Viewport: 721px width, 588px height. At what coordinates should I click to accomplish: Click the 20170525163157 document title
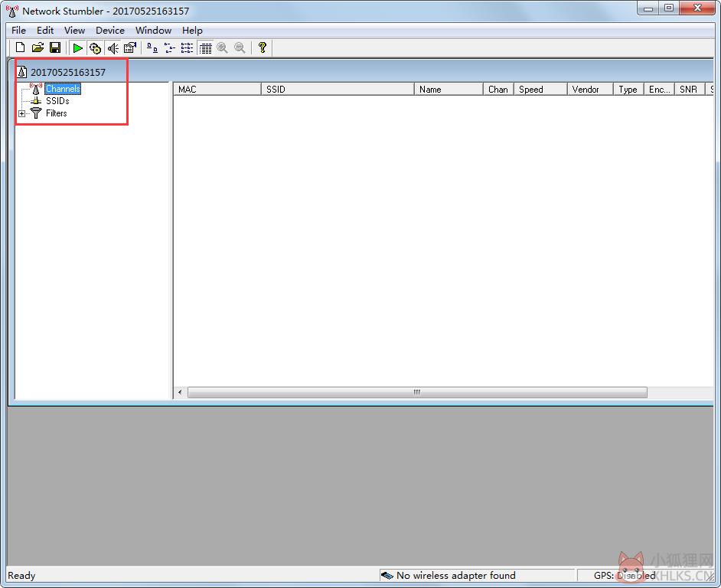[68, 72]
